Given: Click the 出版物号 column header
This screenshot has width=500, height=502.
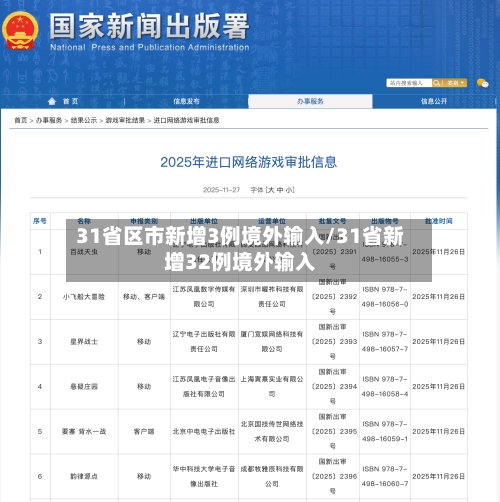Looking at the screenshot, I should click(x=385, y=221).
